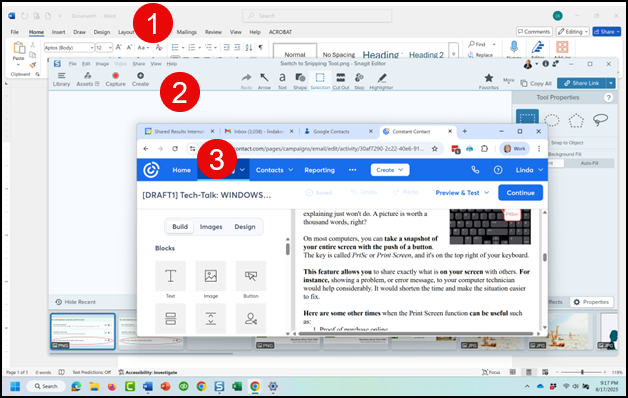Click the Add-ins icon in Word ribbon
This screenshot has height=398, width=628.
(x=562, y=47)
